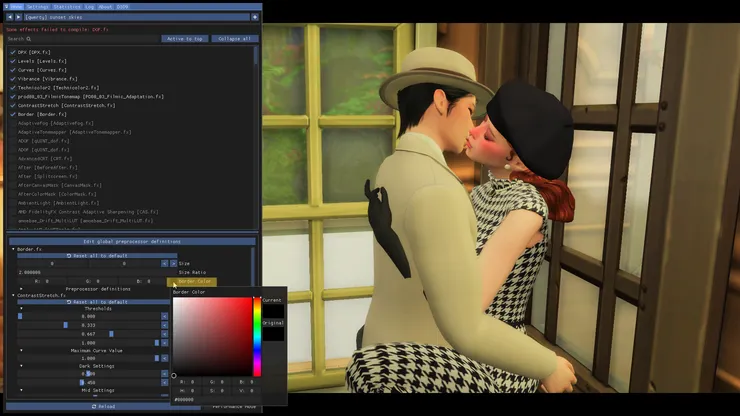Click the 0.333 threshold slider

pos(89,325)
